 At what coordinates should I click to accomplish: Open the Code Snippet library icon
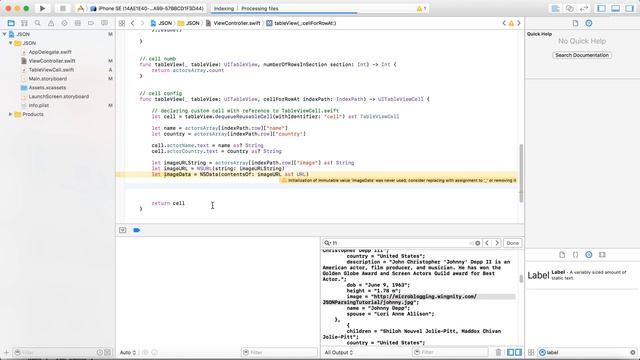[x=576, y=255]
